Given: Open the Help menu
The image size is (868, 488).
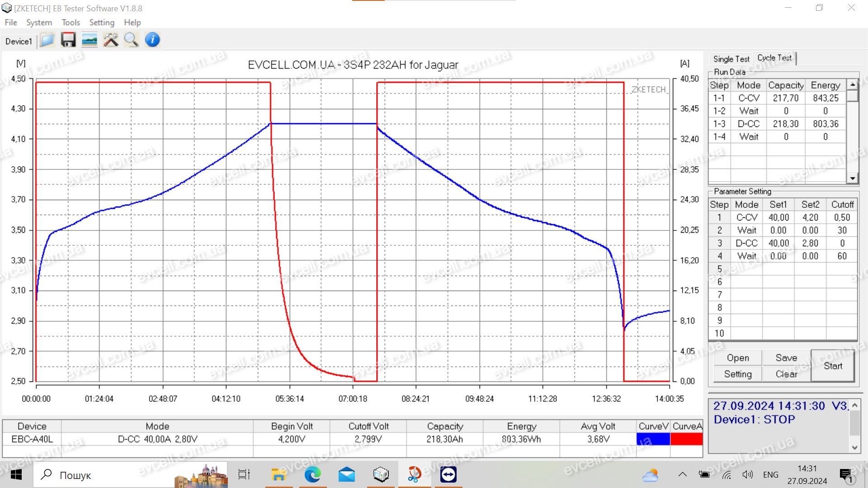Looking at the screenshot, I should (x=132, y=22).
